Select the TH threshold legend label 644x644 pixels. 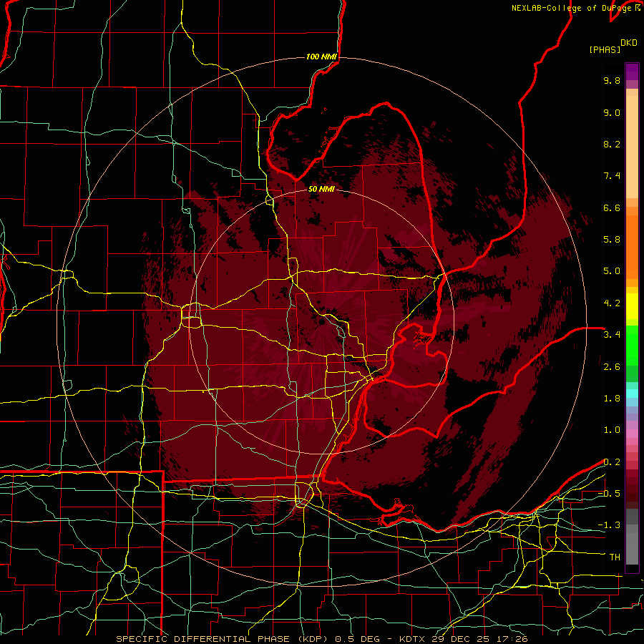tap(615, 557)
